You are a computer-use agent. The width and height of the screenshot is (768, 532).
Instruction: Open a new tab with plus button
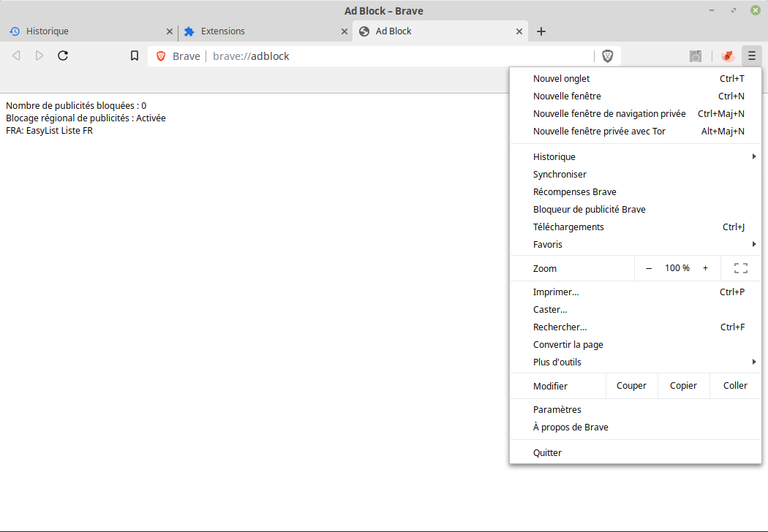[541, 31]
